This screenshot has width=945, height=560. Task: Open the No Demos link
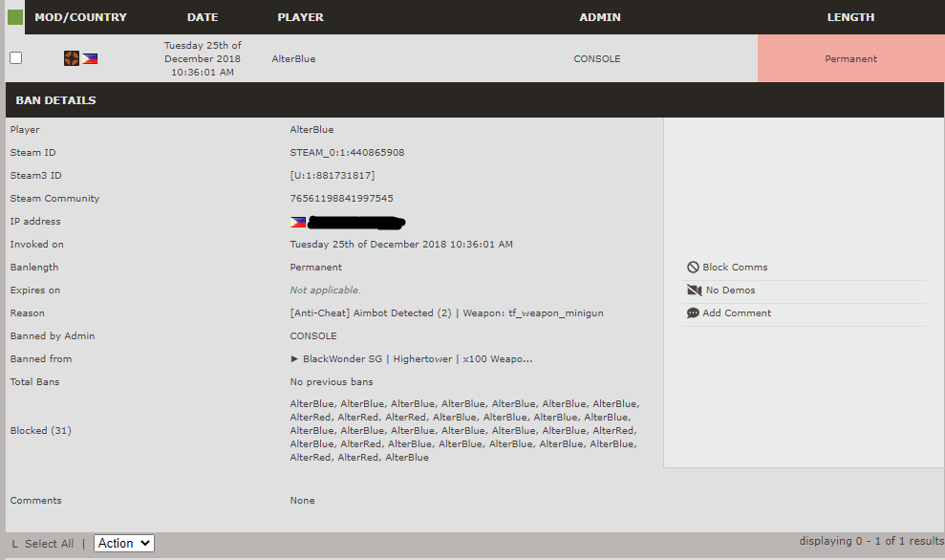coord(730,290)
